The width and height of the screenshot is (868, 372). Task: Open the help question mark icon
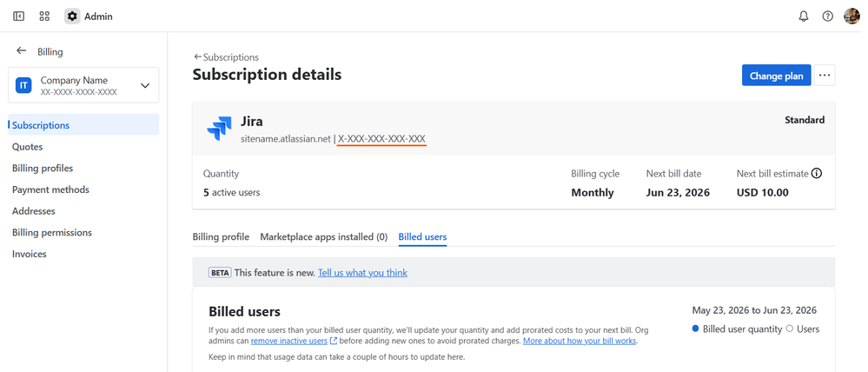tap(827, 16)
